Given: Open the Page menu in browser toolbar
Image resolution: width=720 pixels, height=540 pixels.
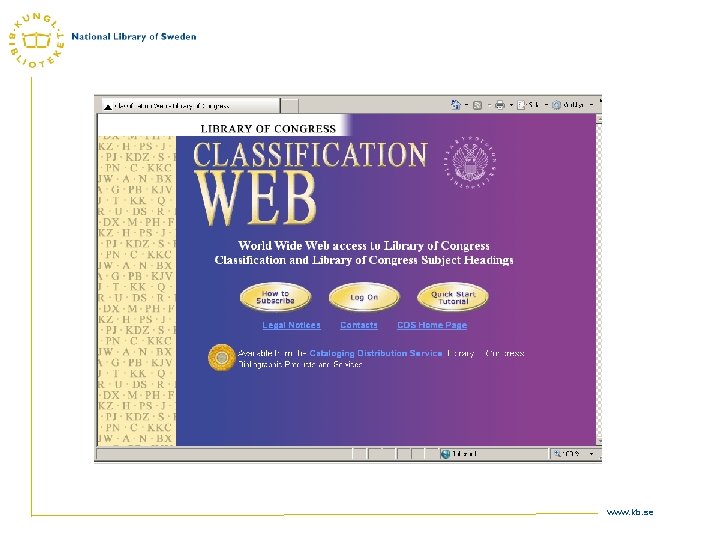Looking at the screenshot, I should click(x=528, y=105).
